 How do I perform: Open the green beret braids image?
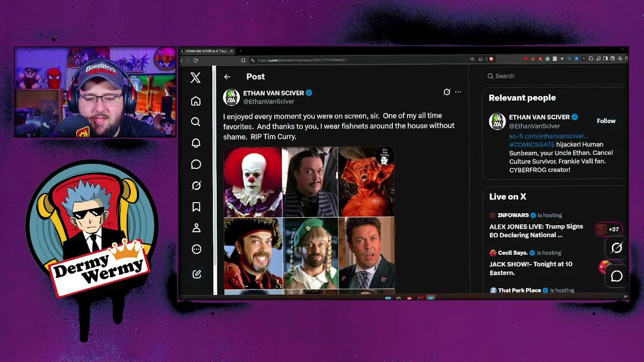pyautogui.click(x=310, y=253)
